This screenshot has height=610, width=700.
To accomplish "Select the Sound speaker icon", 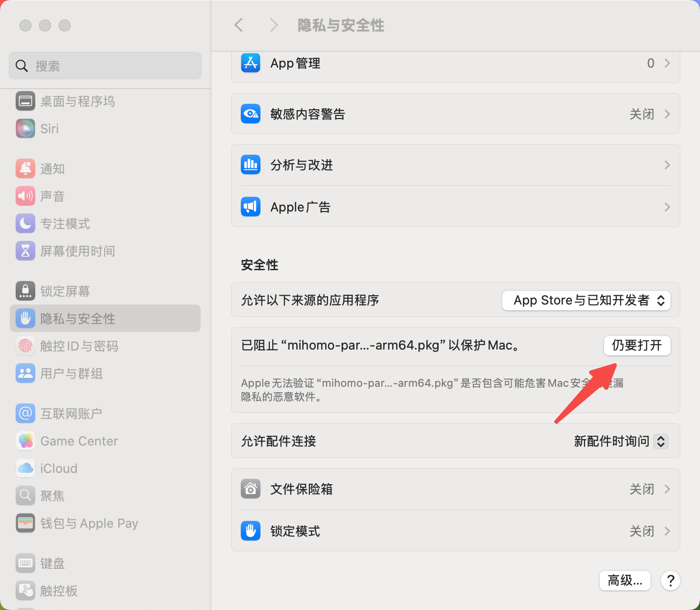I will [x=25, y=196].
